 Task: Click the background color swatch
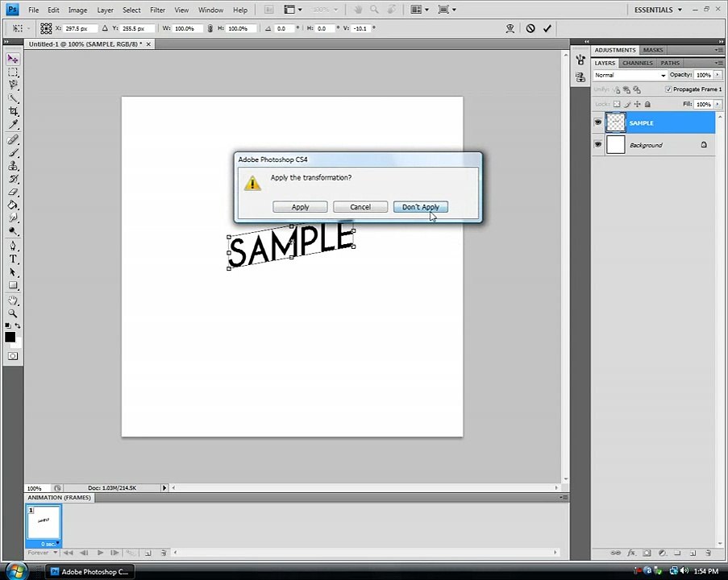tap(17, 345)
